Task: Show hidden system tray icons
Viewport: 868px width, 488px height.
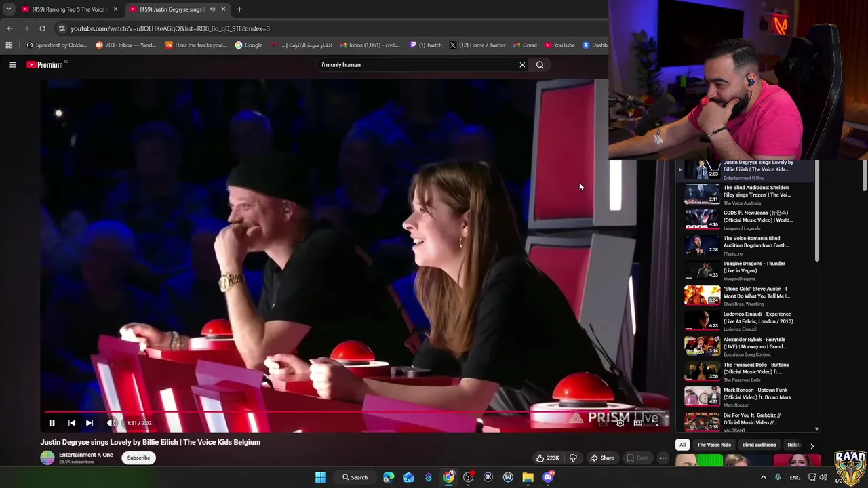Action: pyautogui.click(x=763, y=477)
